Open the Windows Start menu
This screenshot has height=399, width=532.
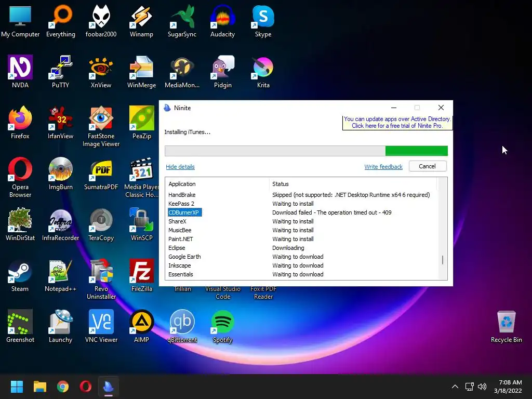17,387
